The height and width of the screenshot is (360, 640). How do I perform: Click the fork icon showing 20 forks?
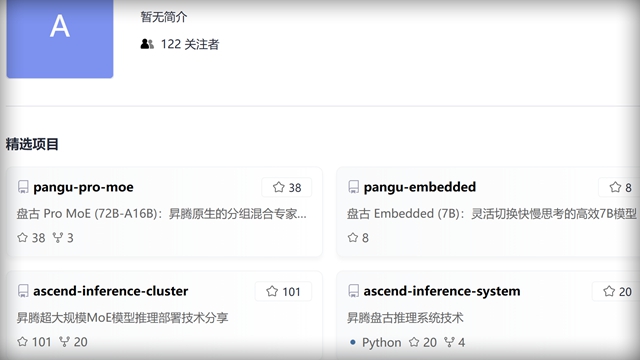coord(64,342)
